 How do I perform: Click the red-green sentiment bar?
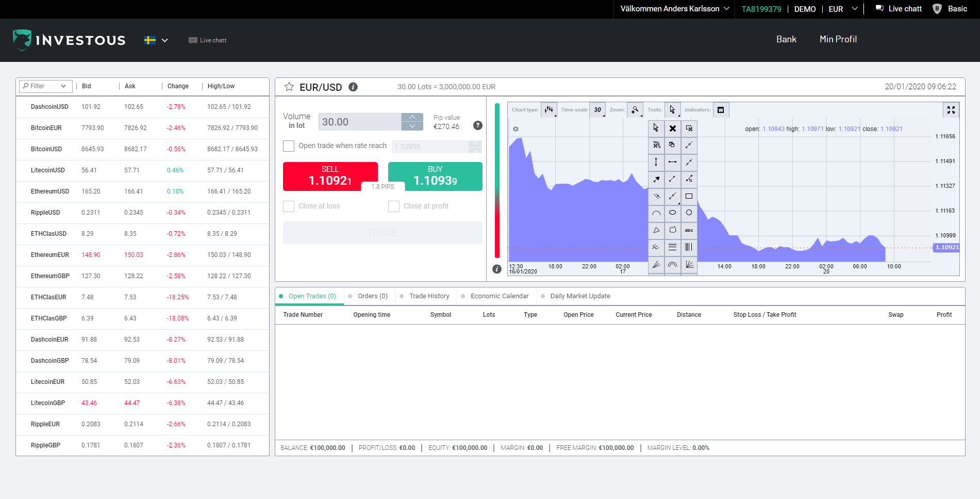pyautogui.click(x=497, y=181)
